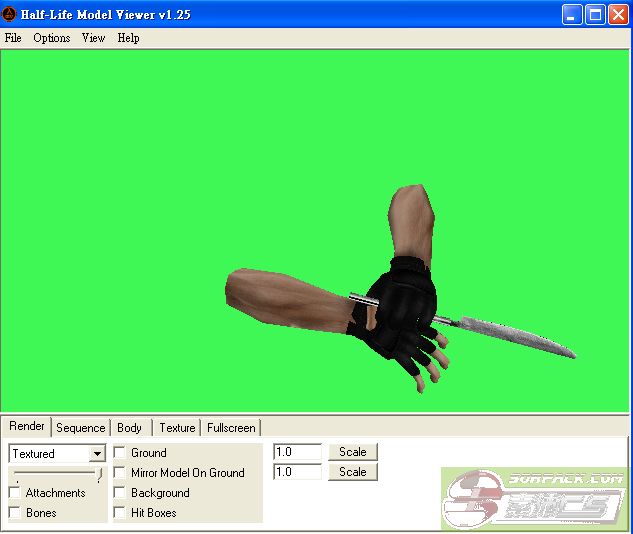Image resolution: width=633 pixels, height=534 pixels.
Task: Switch to the Sequence tab
Action: coord(80,428)
